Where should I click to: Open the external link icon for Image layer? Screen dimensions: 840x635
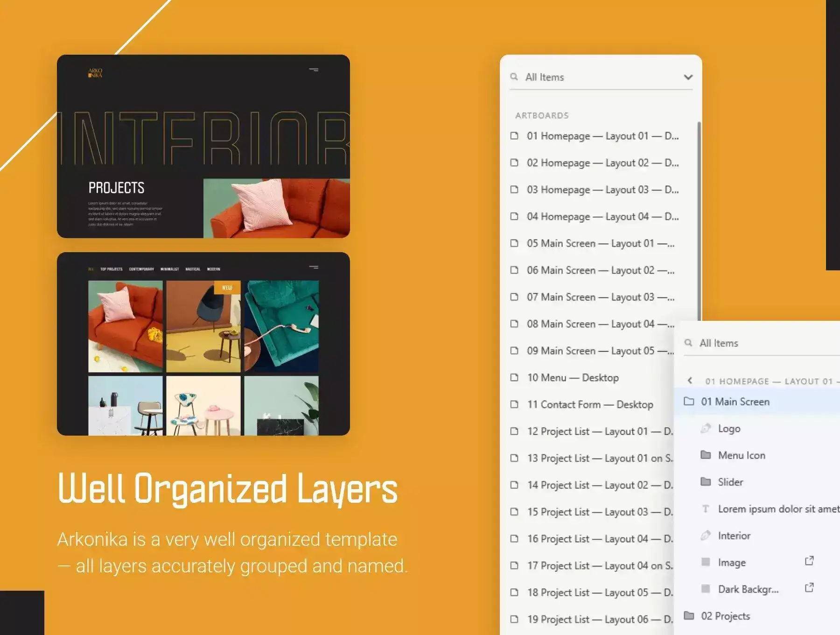[809, 561]
